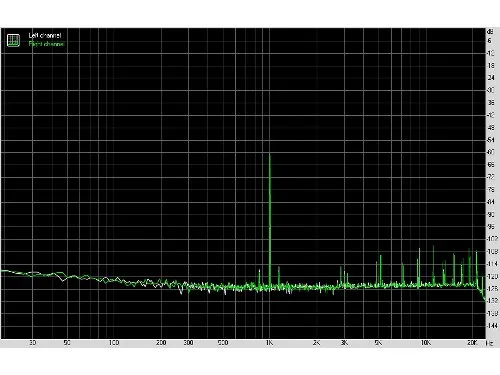Click the 200 frequency axis label
This screenshot has width=500, height=375.
coord(161,343)
